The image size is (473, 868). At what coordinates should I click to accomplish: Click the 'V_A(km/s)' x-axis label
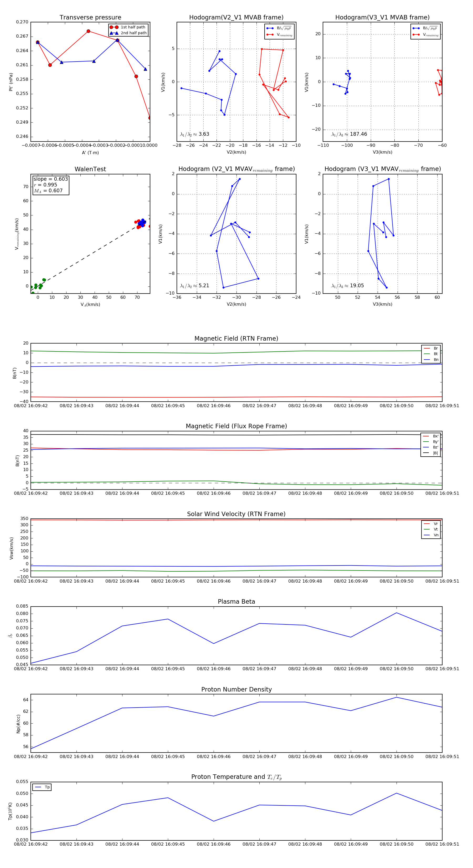[90, 304]
